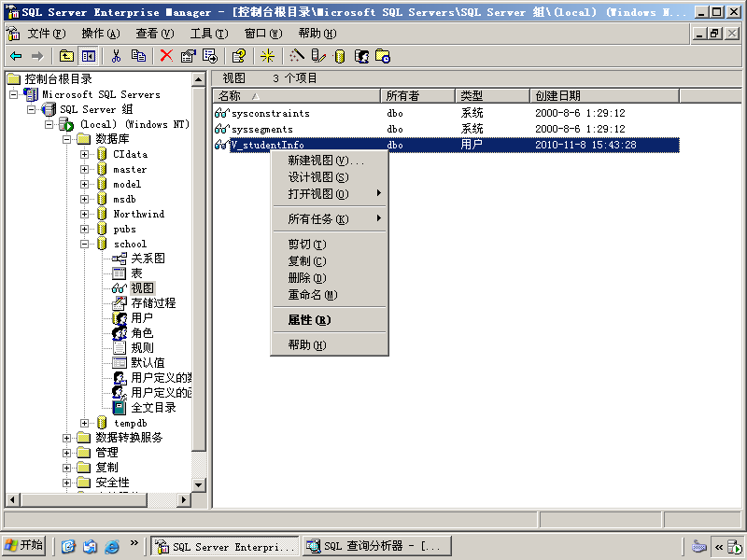Choose 新建视图(V)... from context menu

click(x=330, y=161)
